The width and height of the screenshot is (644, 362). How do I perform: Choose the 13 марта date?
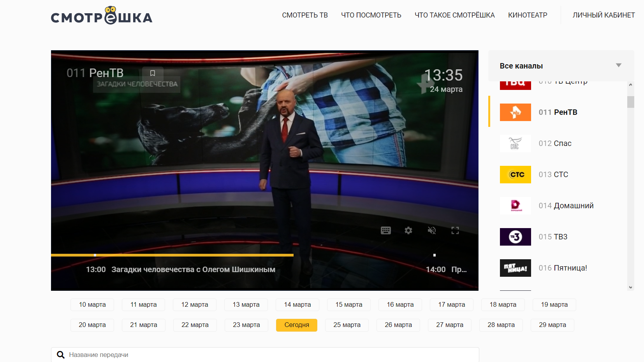tap(246, 305)
